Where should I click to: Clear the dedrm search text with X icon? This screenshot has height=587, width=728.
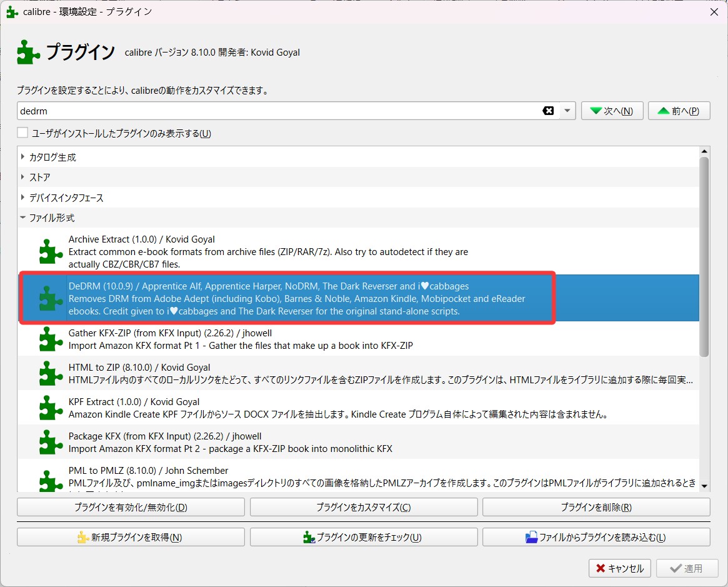point(548,111)
